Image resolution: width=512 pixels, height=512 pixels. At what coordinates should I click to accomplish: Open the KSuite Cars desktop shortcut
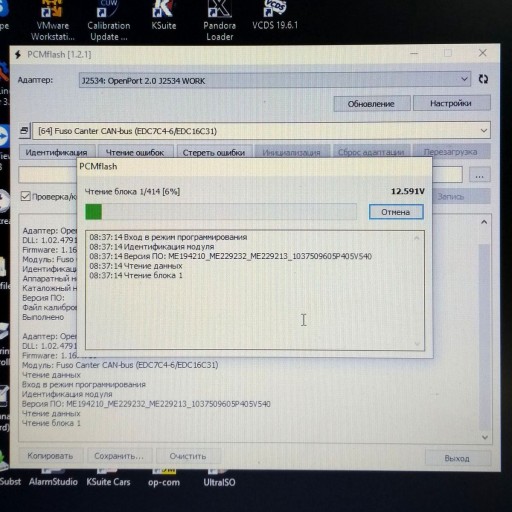pos(108,478)
